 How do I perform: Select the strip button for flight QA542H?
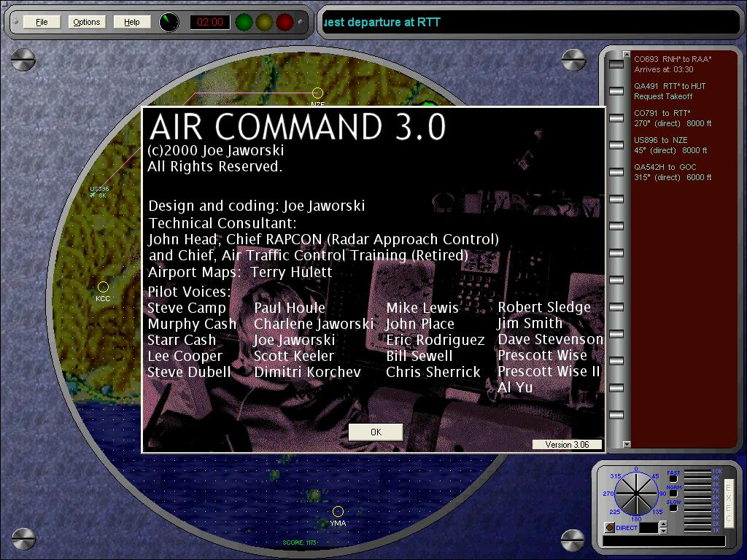[616, 172]
